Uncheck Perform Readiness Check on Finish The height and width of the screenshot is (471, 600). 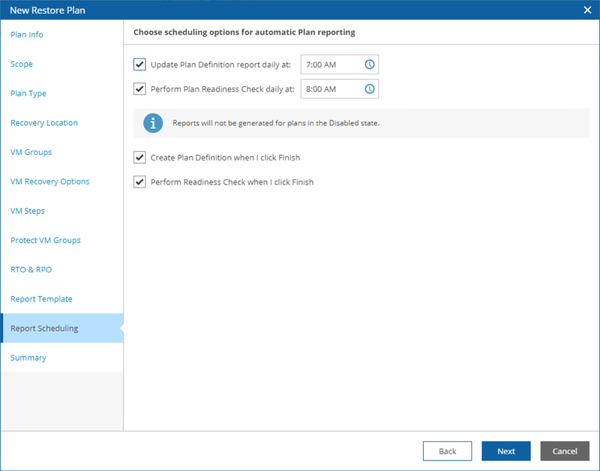pos(140,182)
